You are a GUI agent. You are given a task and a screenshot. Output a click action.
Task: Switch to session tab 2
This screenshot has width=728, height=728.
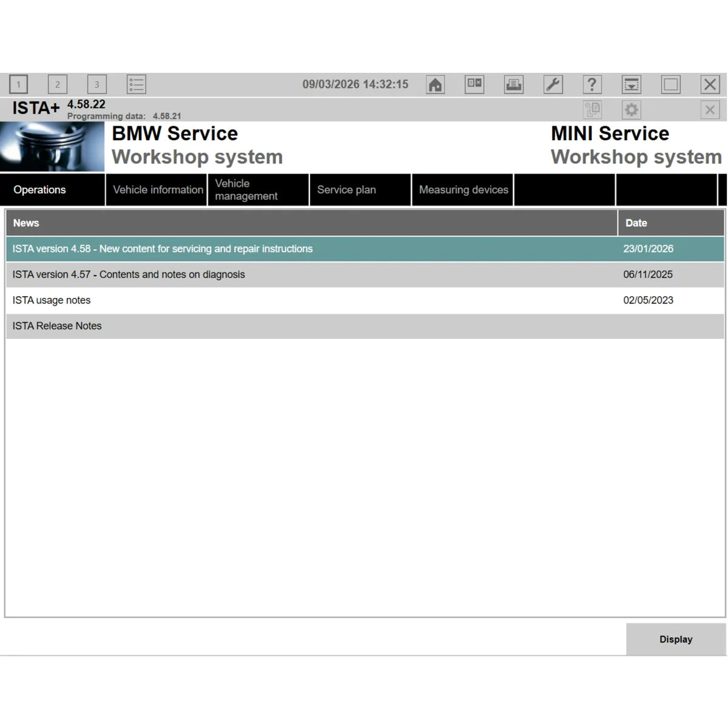tap(58, 84)
